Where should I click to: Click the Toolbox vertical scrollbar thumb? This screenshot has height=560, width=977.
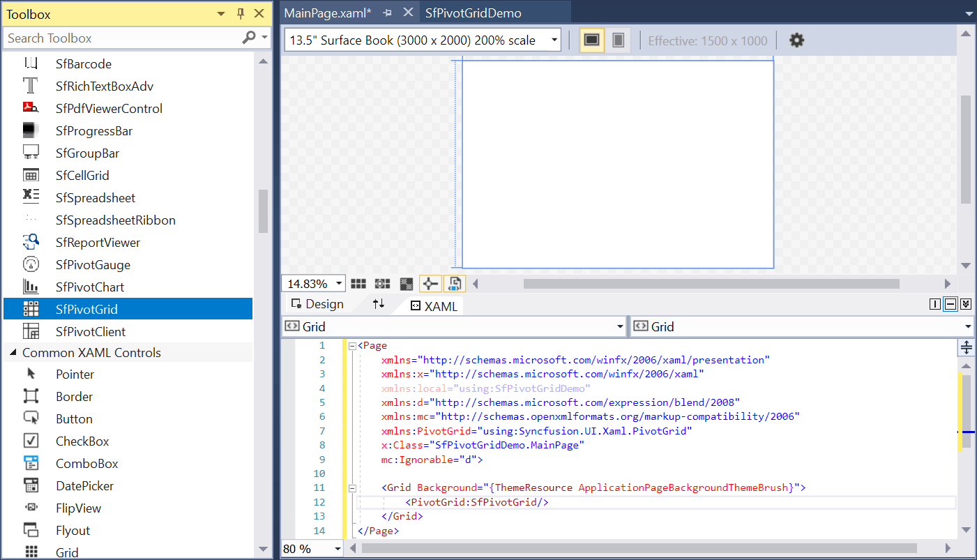coord(263,211)
